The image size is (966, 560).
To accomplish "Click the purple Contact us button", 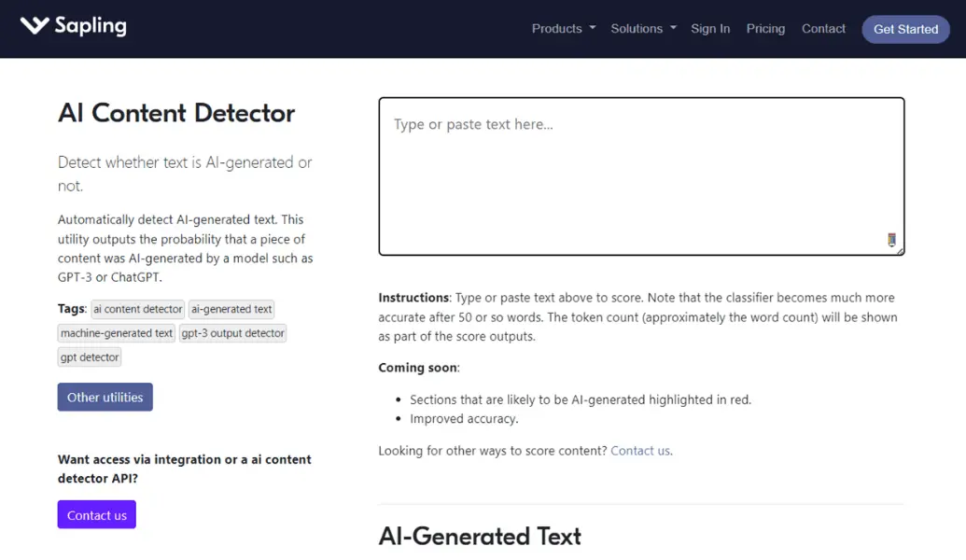I will click(97, 515).
